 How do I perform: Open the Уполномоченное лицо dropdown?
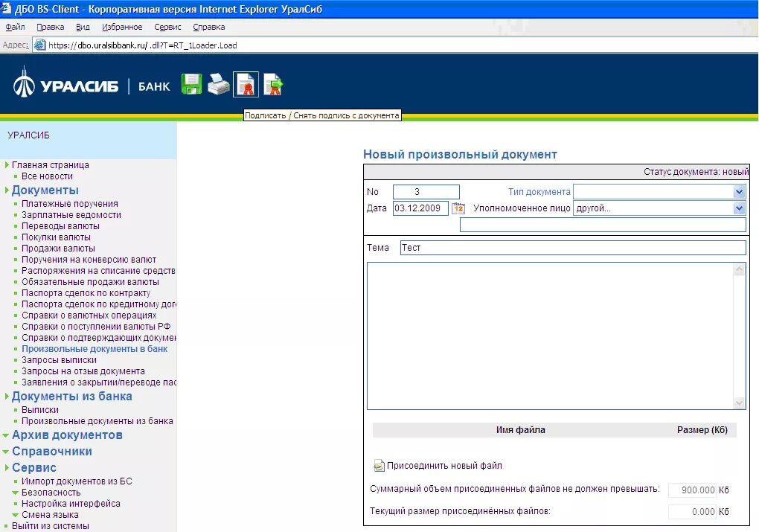[739, 208]
